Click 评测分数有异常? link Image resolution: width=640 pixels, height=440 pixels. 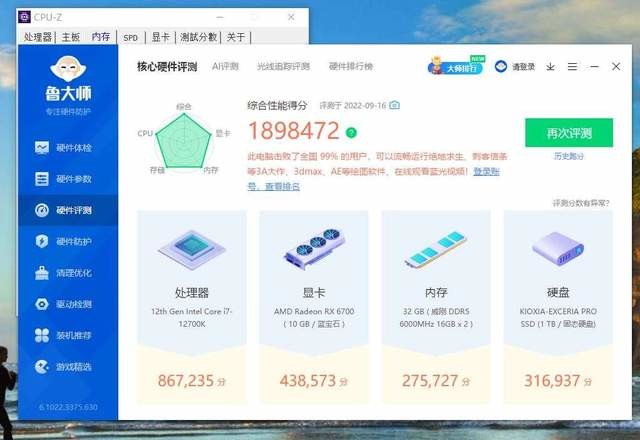(x=581, y=203)
